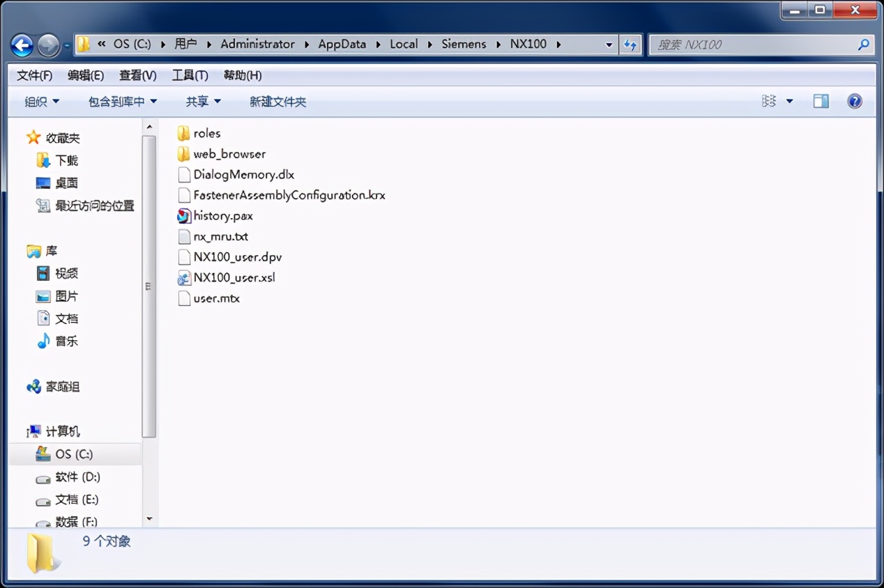Screen dimensions: 884x588
Task: Click Siemens in the address path
Action: (464, 44)
